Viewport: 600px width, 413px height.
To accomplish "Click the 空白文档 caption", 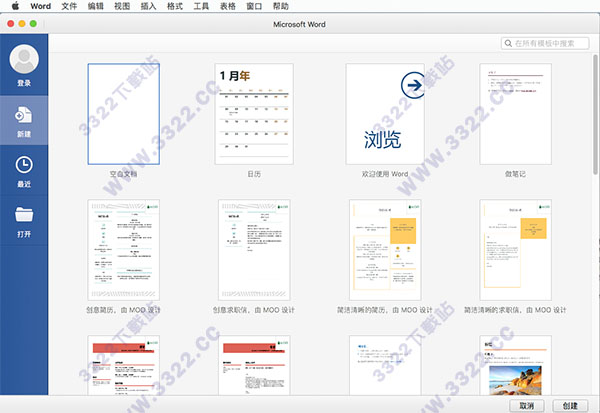I will pos(124,174).
